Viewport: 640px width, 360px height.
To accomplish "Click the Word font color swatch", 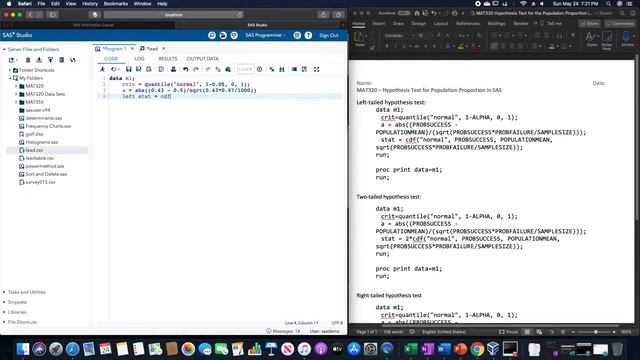I will coord(473,47).
